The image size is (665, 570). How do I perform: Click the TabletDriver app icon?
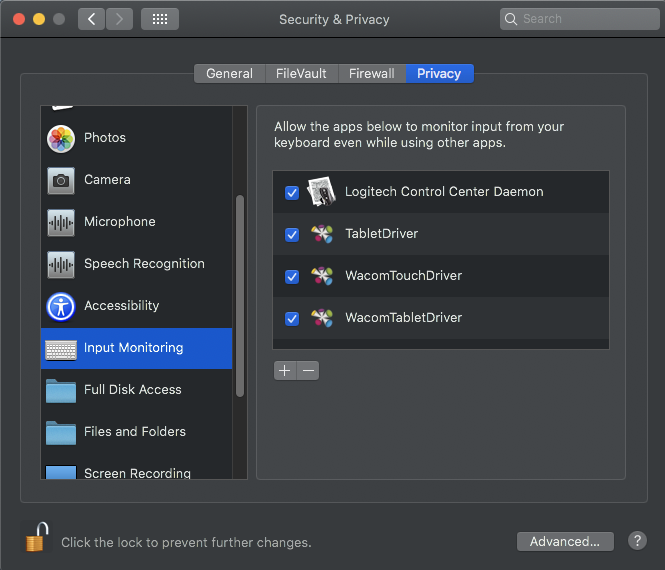(322, 234)
